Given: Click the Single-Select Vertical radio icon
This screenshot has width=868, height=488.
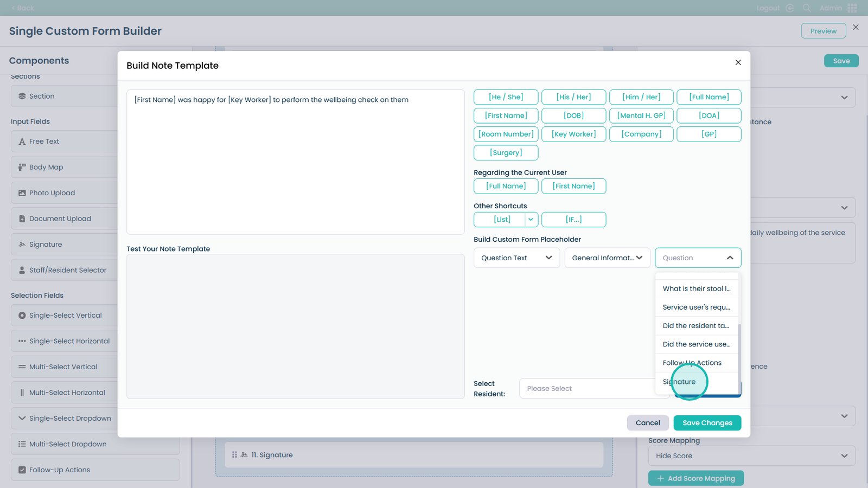Looking at the screenshot, I should tap(22, 316).
